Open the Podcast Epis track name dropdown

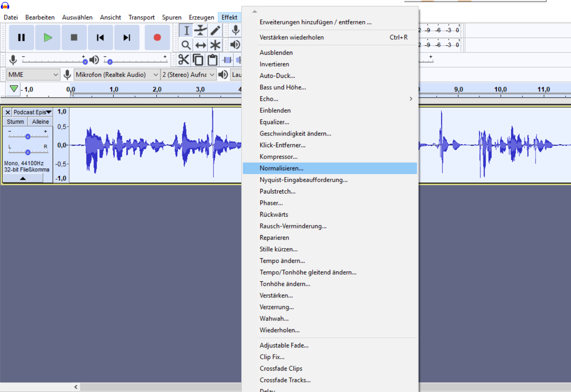point(32,112)
